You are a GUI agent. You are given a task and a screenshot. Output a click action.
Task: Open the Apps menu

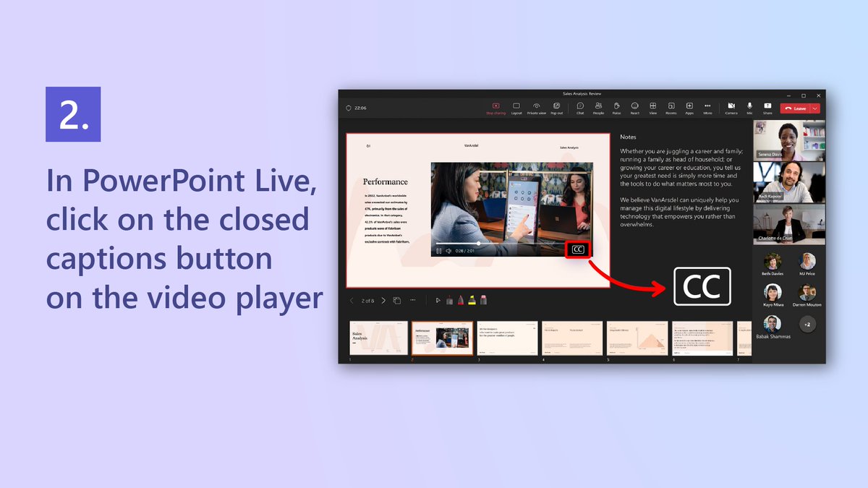689,108
